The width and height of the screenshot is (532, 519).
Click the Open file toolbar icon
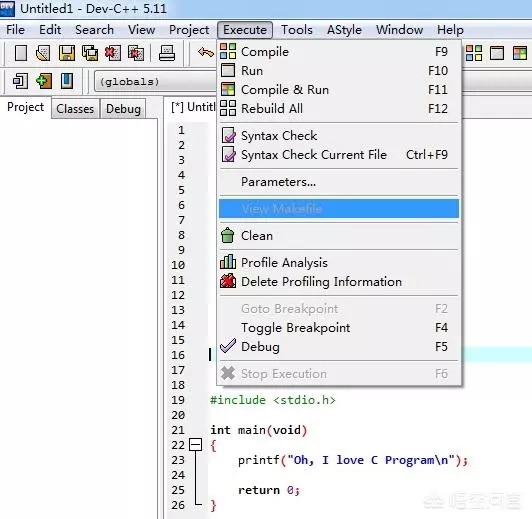coord(43,53)
